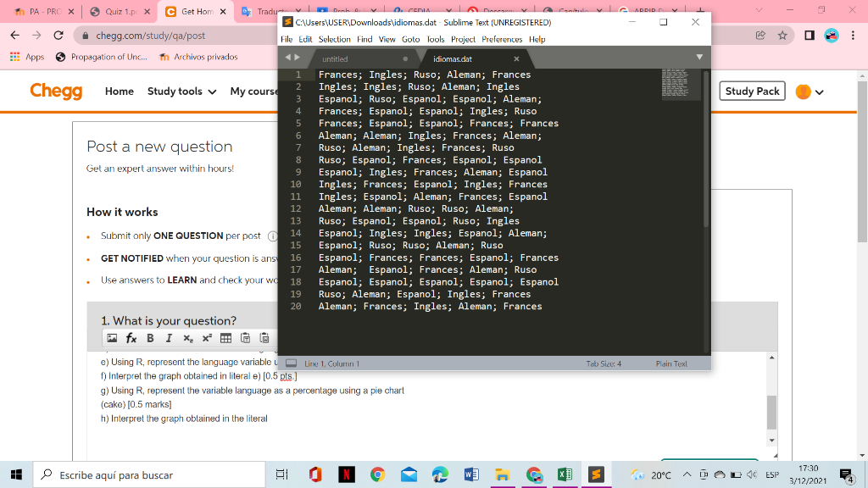The width and height of the screenshot is (868, 488).
Task: Open the Study tools dropdown
Action: (x=181, y=91)
